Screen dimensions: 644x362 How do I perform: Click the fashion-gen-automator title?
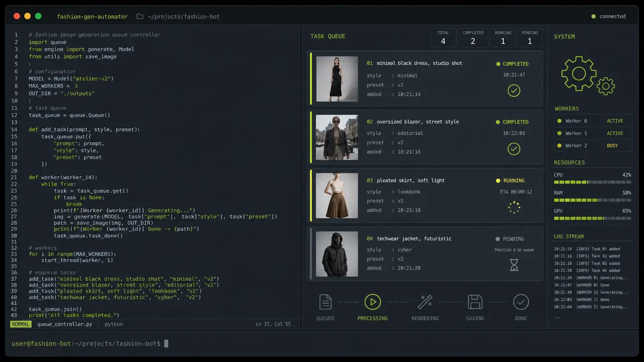click(93, 17)
